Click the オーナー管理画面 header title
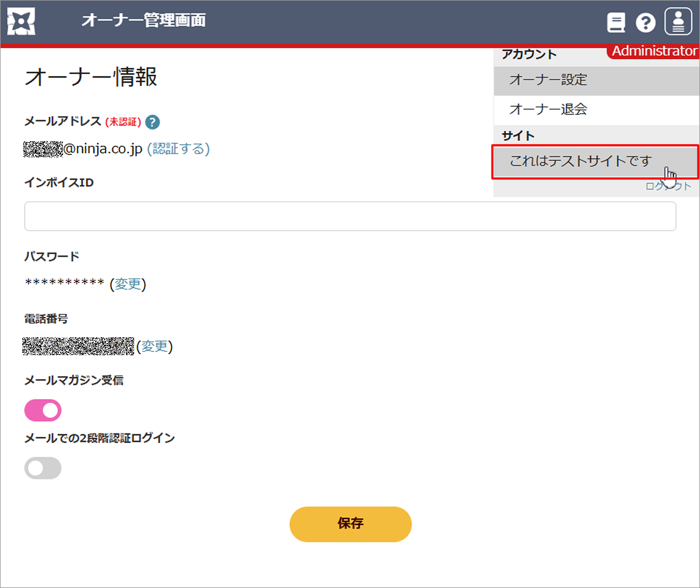Screen dimensions: 700x588 pos(143,21)
